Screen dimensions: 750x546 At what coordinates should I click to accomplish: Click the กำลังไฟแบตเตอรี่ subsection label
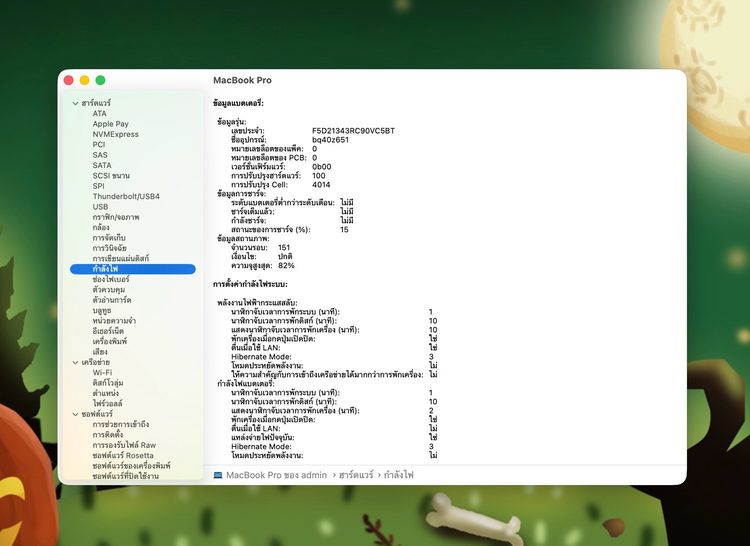(246, 384)
